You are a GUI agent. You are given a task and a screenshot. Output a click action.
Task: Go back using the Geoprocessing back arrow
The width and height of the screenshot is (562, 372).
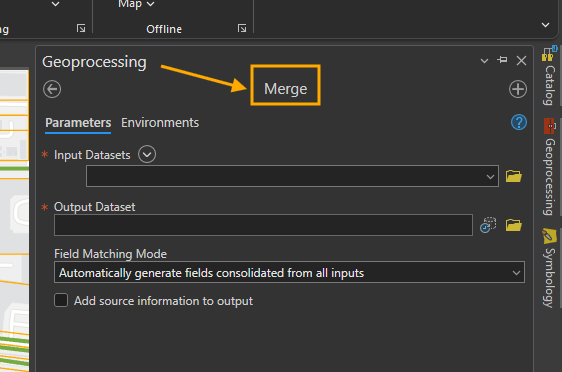coord(52,89)
